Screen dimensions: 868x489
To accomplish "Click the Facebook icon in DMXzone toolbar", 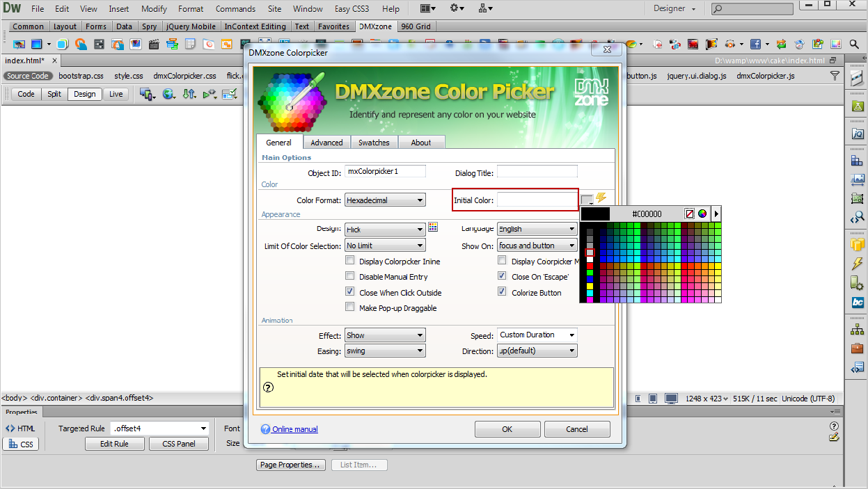I will (755, 44).
